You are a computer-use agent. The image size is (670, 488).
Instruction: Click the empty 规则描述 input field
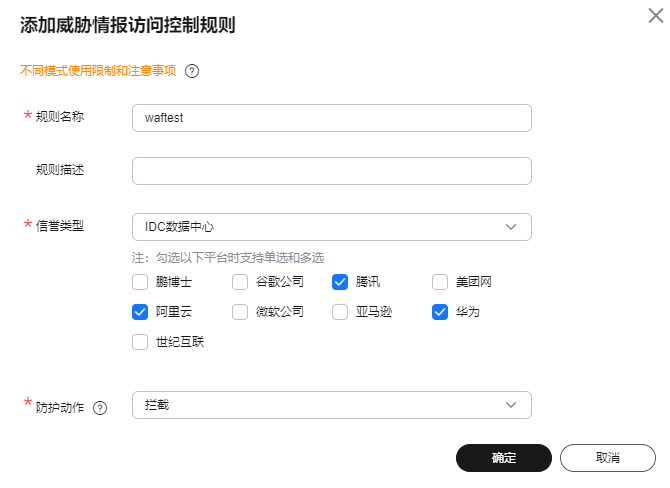332,171
